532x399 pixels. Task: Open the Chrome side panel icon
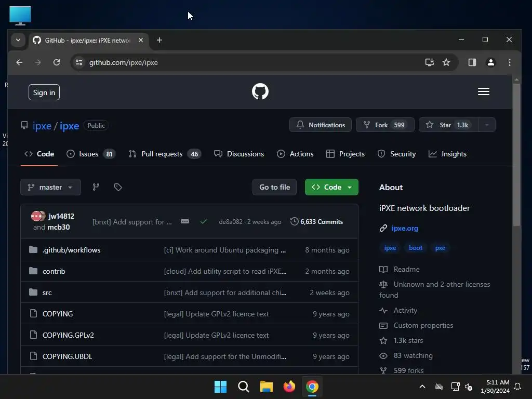(x=472, y=62)
